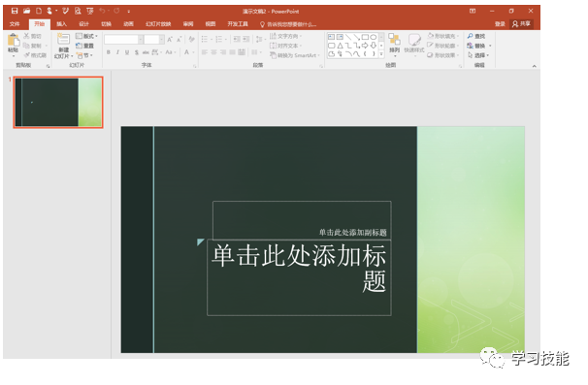Toggle Italic formatting
Image resolution: width=588 pixels, height=385 pixels.
point(117,52)
